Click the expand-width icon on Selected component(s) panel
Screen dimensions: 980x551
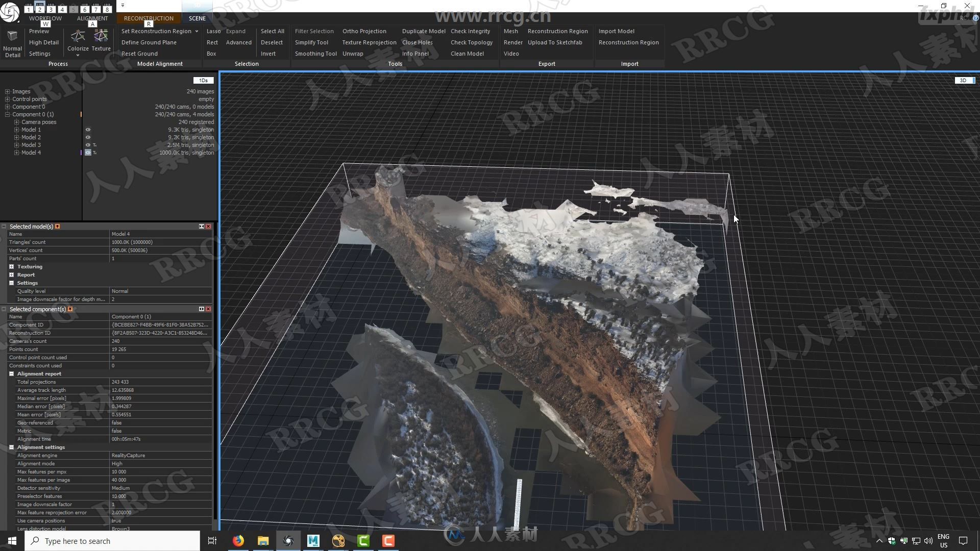[x=202, y=309]
